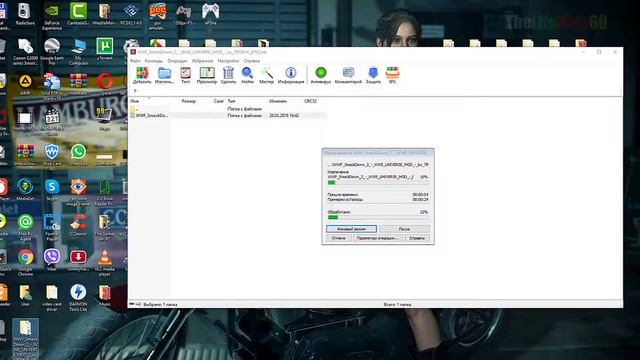Viewport: 640px width, 360px height.
Task: Open the Mail.Ru Agent desktop icon
Action: (x=25, y=227)
